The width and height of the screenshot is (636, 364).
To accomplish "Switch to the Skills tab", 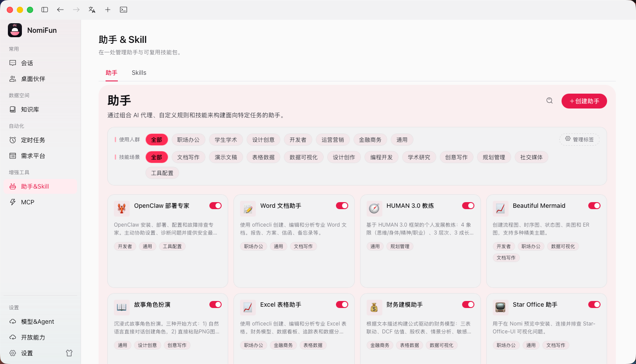I will [x=139, y=73].
